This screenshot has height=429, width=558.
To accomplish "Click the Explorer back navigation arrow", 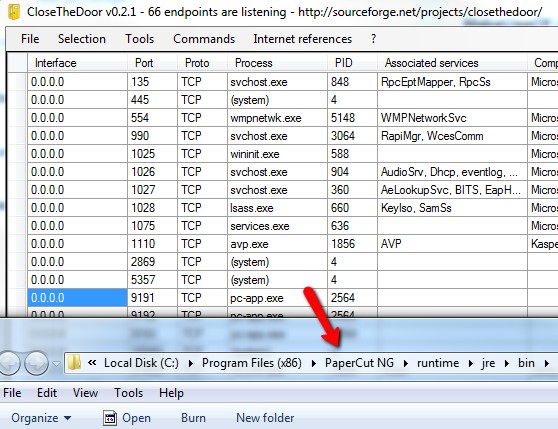I will [x=10, y=363].
